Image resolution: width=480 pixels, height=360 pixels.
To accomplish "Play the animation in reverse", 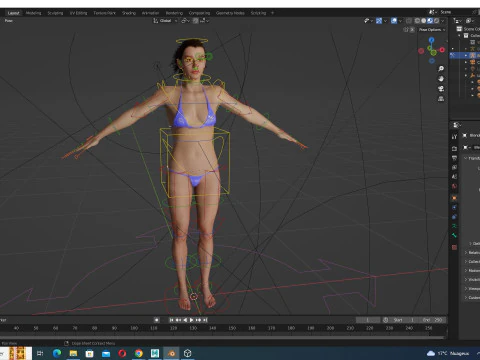I will click(185, 320).
